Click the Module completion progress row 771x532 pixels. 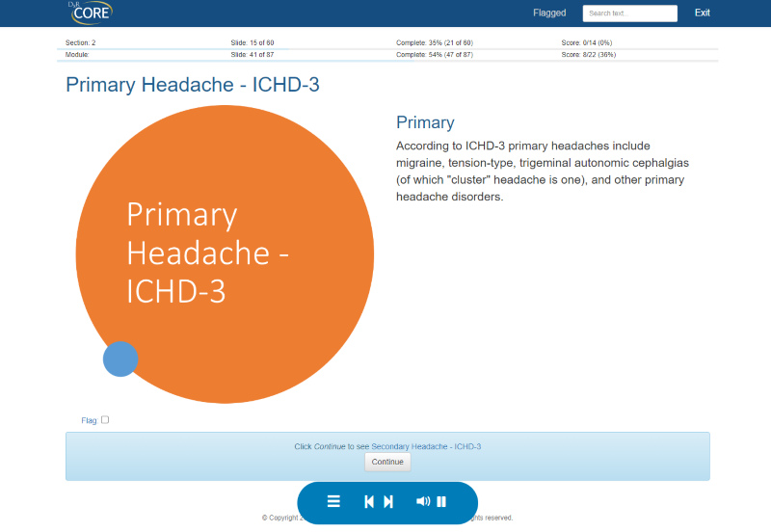point(434,55)
